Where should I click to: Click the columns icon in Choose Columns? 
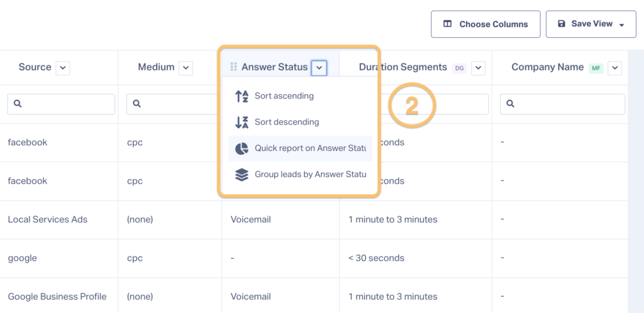[447, 25]
